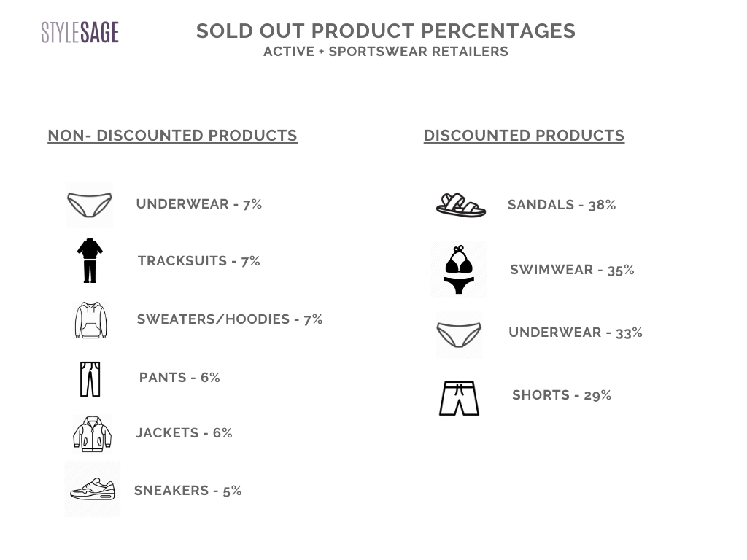Select the pants icon
The image size is (747, 560).
coord(90,379)
